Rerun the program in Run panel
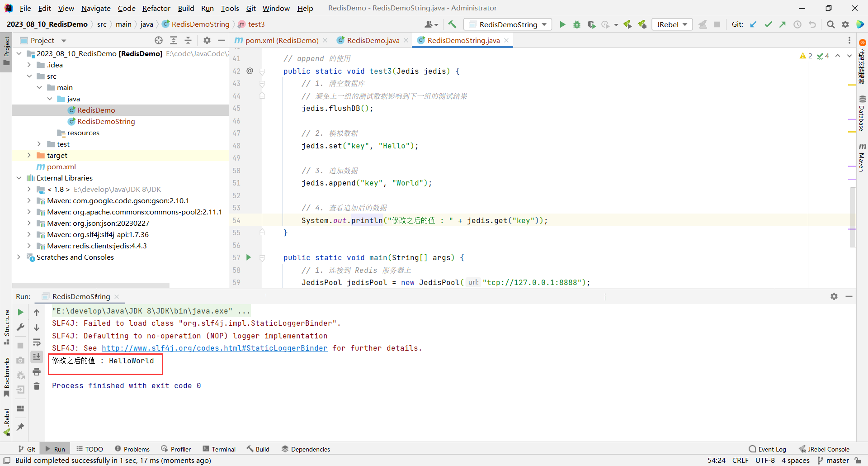Screen dimensions: 868x466 20,312
